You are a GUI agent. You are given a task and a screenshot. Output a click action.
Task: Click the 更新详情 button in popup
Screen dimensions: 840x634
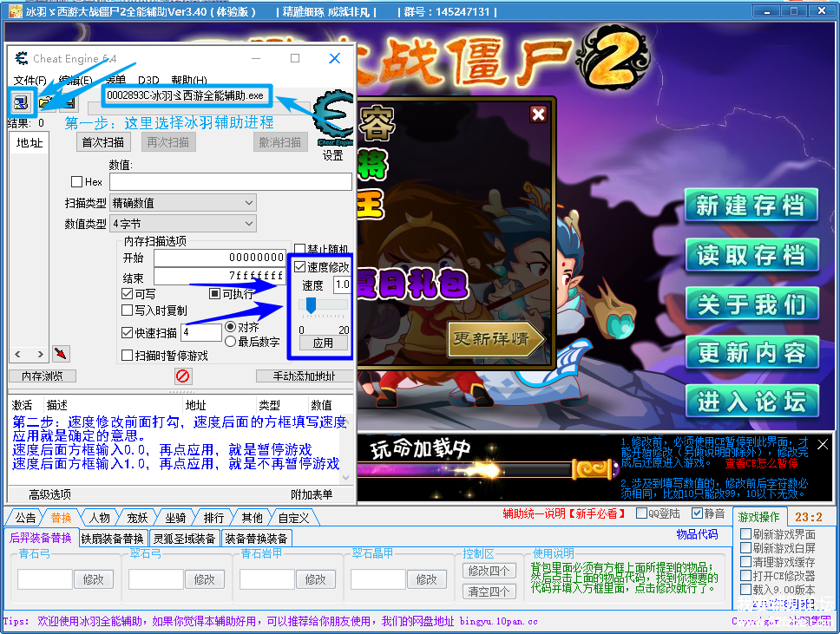[x=495, y=338]
